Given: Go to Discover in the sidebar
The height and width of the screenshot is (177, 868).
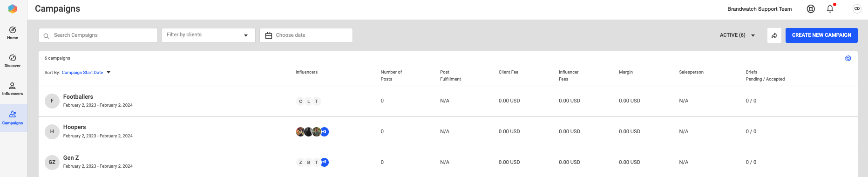Looking at the screenshot, I should 13,61.
